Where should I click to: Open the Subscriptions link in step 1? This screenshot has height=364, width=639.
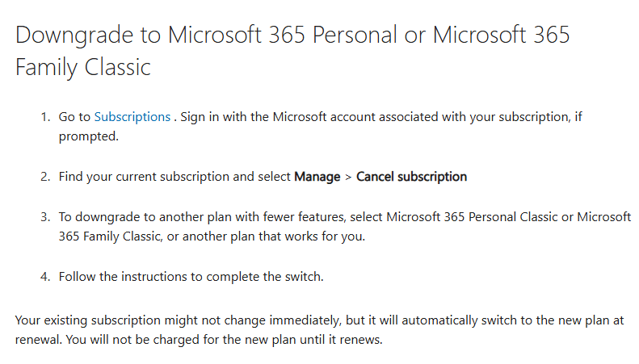click(132, 117)
